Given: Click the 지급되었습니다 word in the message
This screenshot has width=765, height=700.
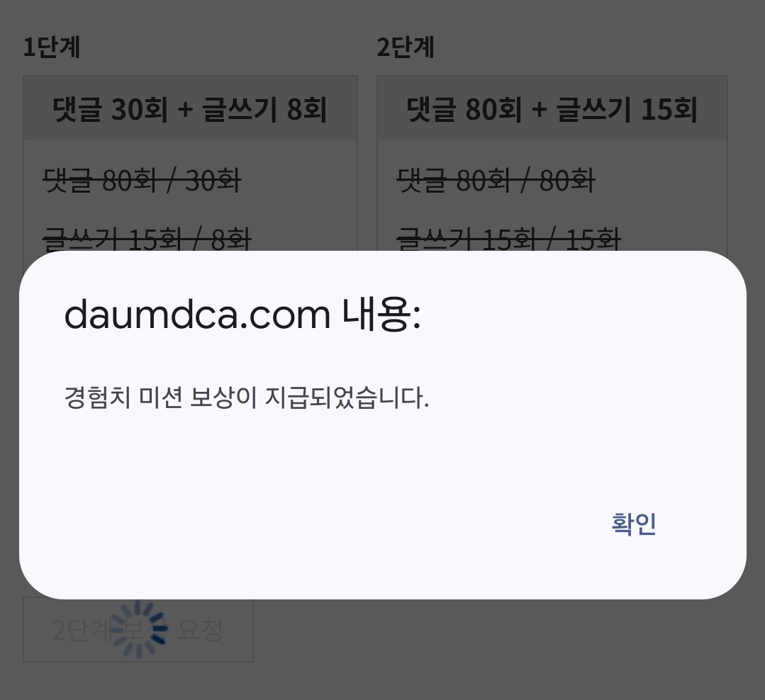Looking at the screenshot, I should [x=347, y=397].
